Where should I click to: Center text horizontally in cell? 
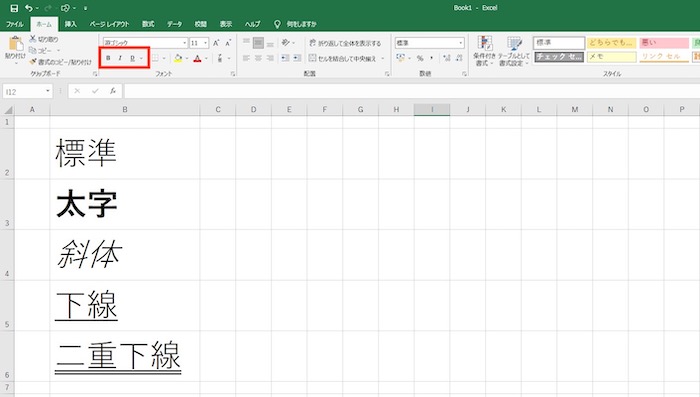258,58
